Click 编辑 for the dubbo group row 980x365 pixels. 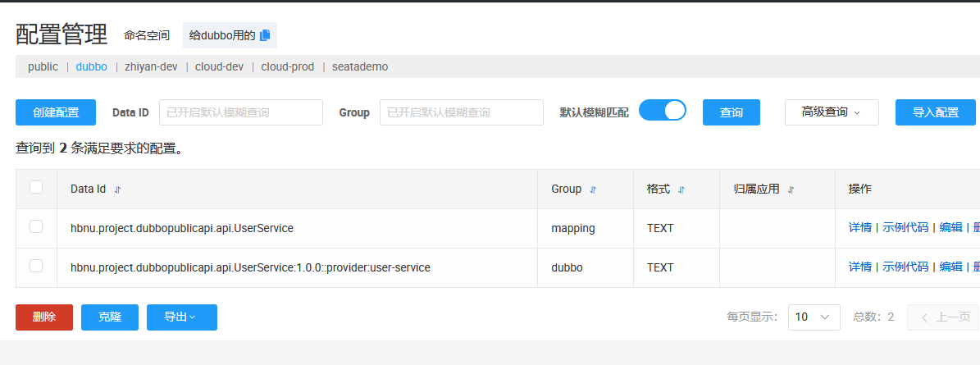point(950,267)
